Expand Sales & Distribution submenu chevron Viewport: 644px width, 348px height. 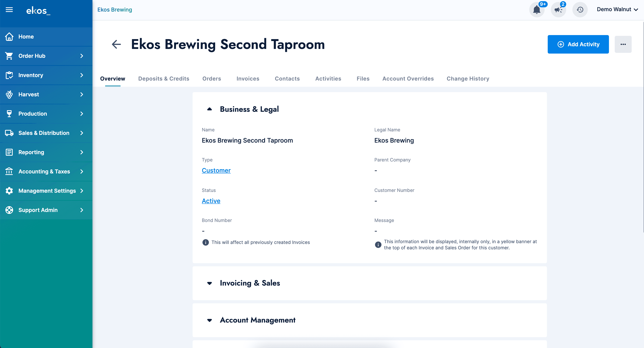click(x=82, y=133)
